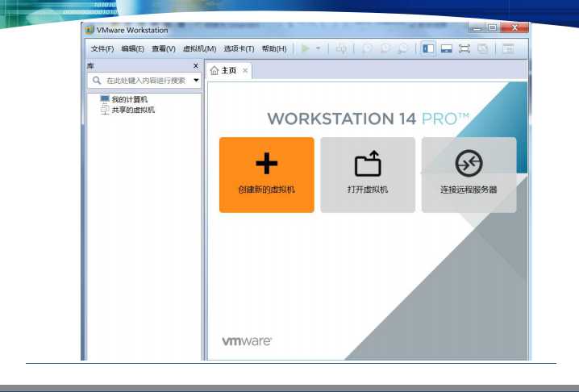Open the 编辑(E) menu
The width and height of the screenshot is (579, 392).
pos(132,48)
